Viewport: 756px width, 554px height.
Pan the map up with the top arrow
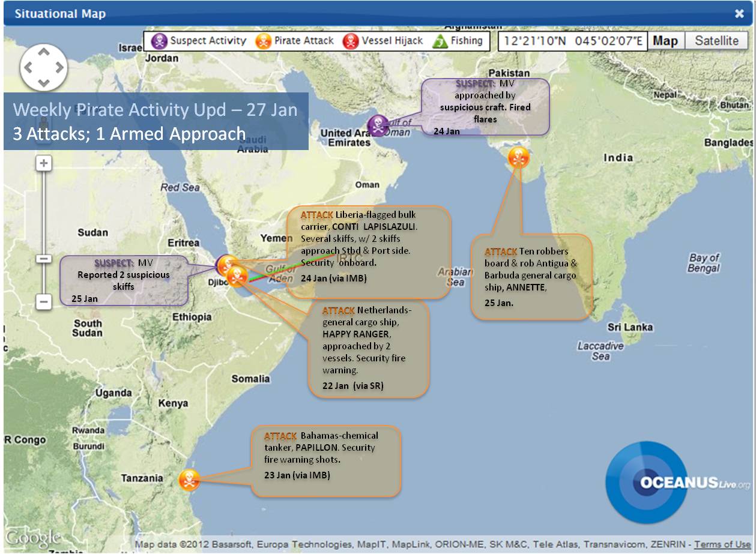coord(43,53)
